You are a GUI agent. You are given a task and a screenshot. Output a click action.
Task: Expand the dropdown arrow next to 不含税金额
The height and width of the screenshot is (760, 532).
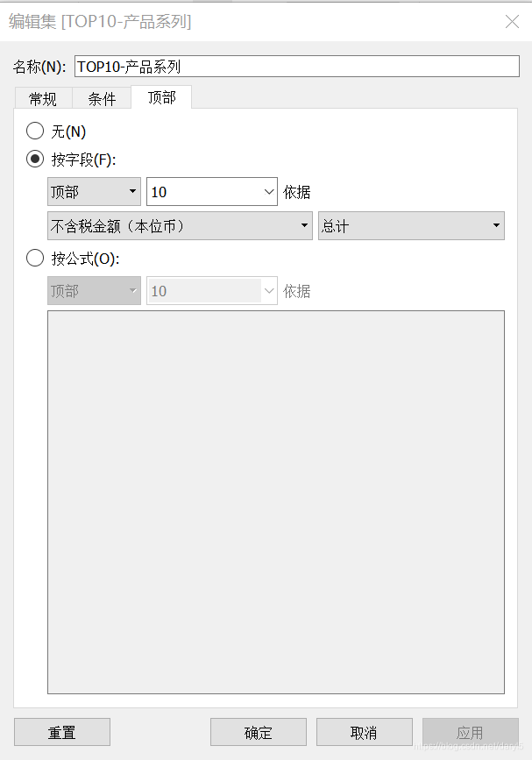point(302,225)
